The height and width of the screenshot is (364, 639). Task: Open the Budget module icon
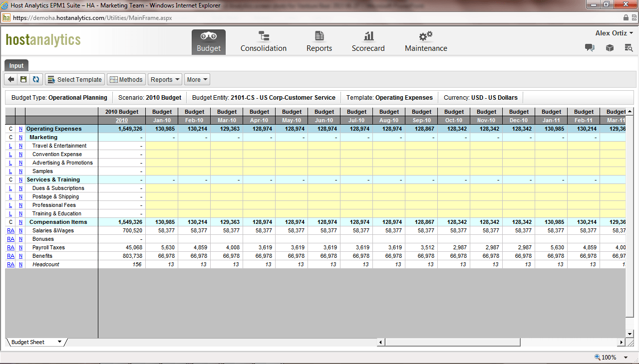click(x=208, y=41)
